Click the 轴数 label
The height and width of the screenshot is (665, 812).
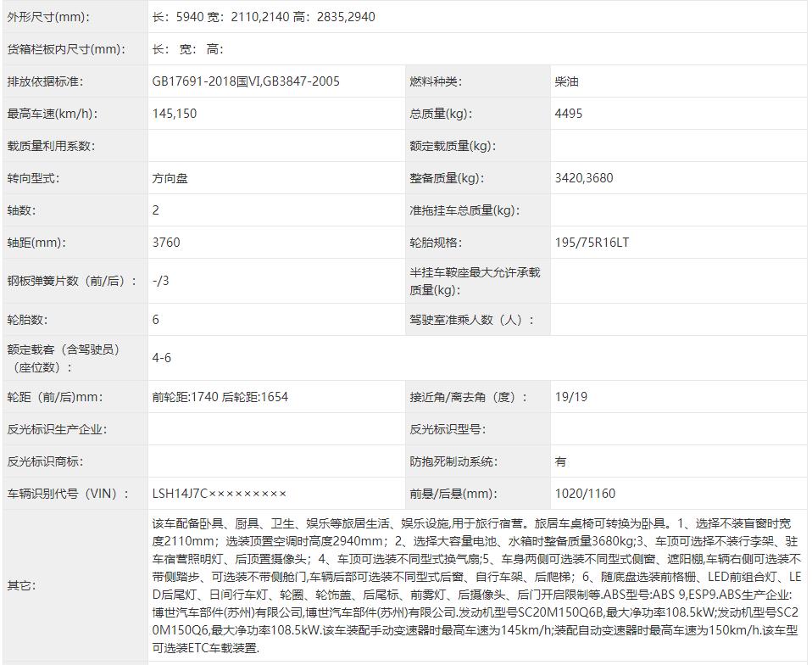21,210
